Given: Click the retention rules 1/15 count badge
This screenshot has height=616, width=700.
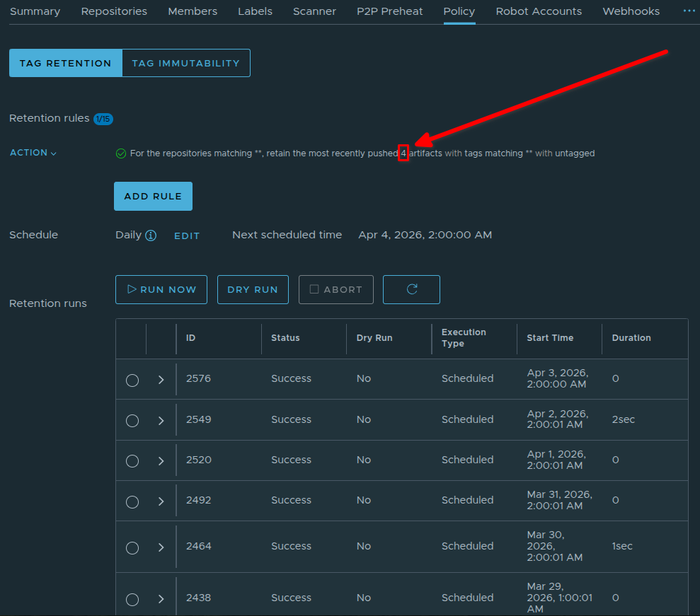Looking at the screenshot, I should tap(103, 119).
